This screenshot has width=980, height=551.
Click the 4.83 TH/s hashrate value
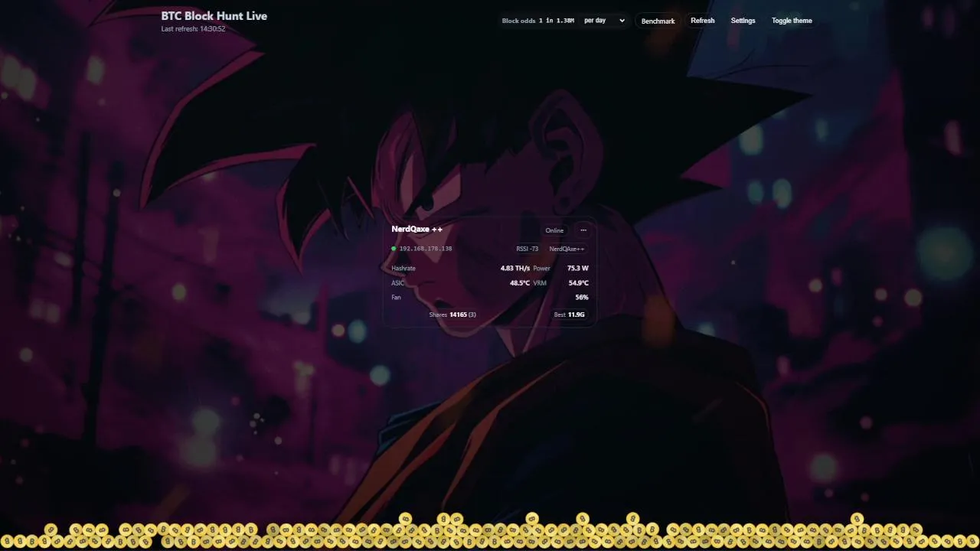tap(515, 269)
